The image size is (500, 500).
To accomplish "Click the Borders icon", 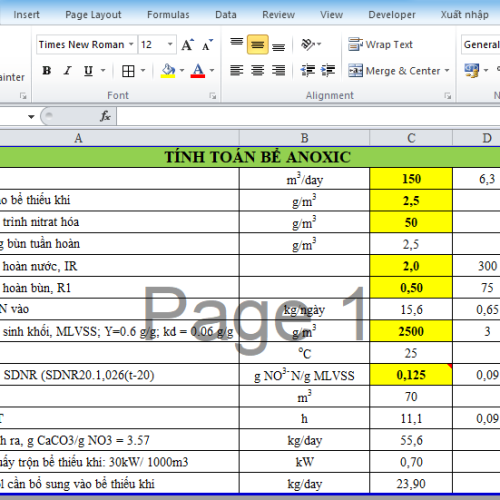I will (128, 71).
